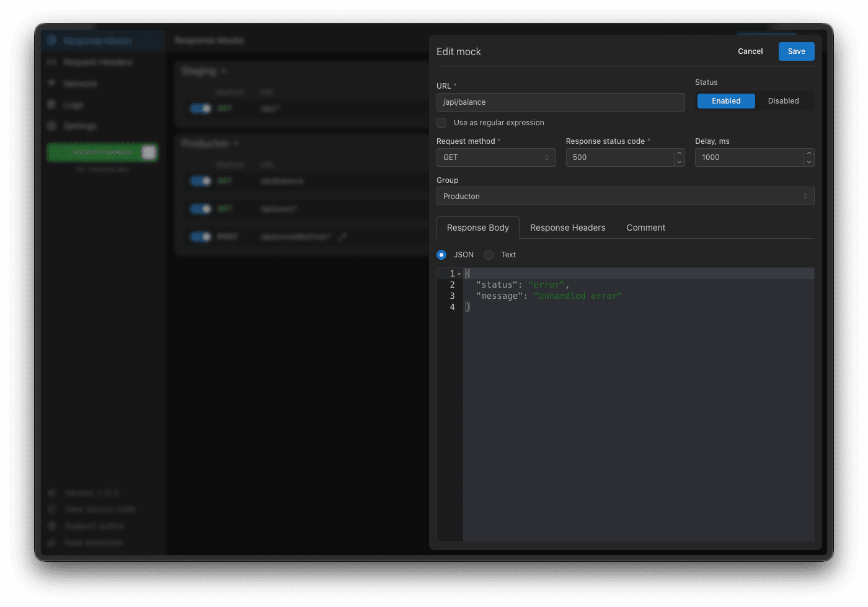Cancel editing the mock
The width and height of the screenshot is (868, 607).
tap(750, 51)
